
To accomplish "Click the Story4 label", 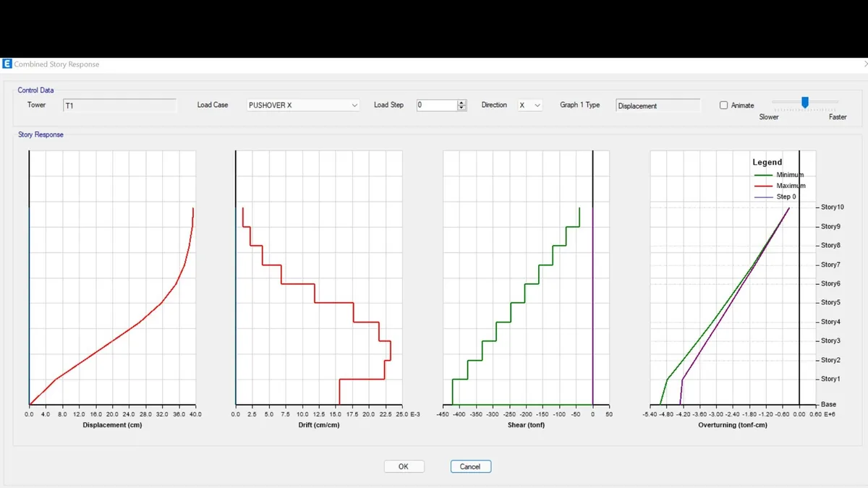I will click(x=830, y=322).
